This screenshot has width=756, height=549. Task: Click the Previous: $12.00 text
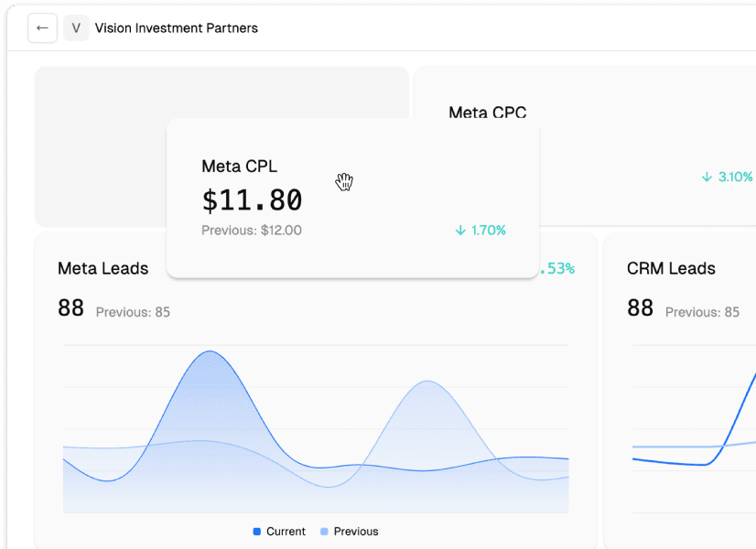tap(252, 231)
